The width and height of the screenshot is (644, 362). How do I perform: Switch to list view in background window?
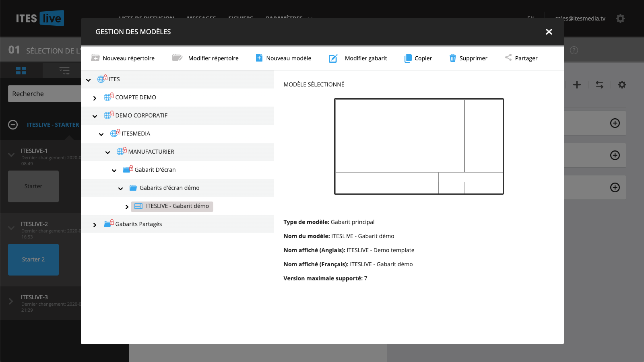coord(64,71)
